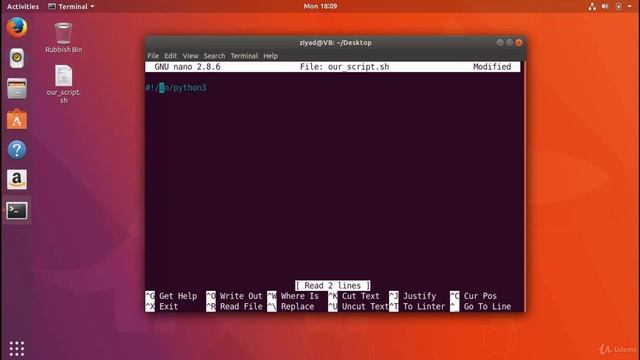Open Amazon launcher in the dock
Image resolution: width=640 pixels, height=360 pixels.
click(17, 180)
